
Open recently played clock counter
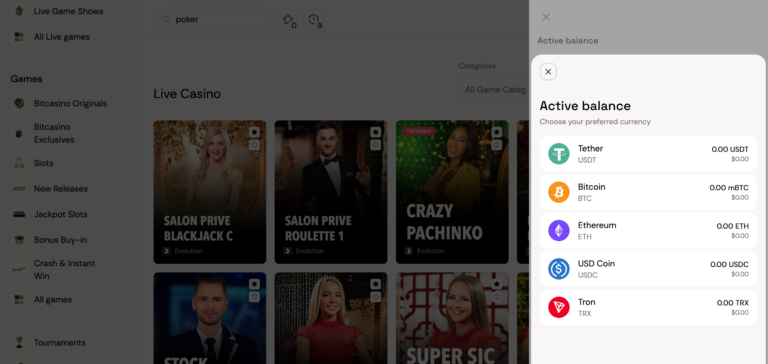click(313, 20)
